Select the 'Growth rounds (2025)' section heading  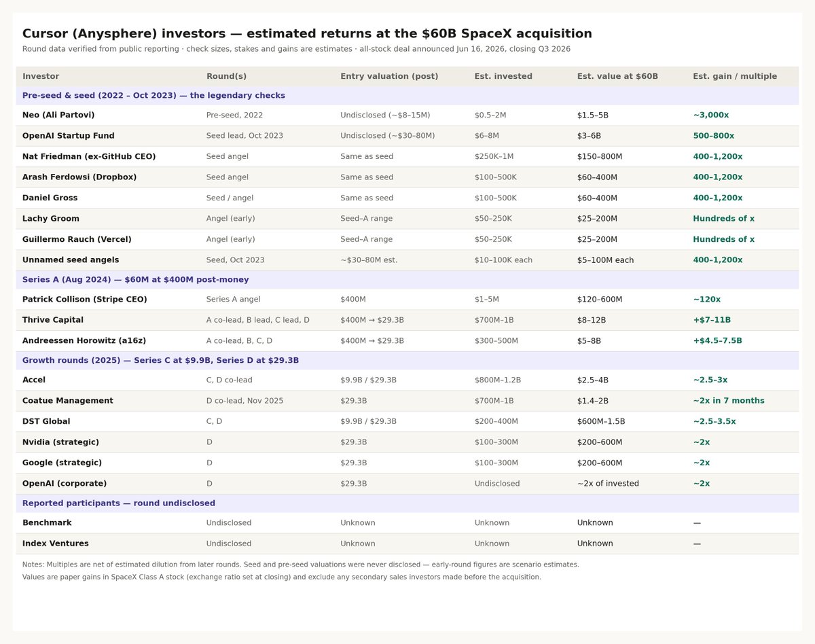160,361
